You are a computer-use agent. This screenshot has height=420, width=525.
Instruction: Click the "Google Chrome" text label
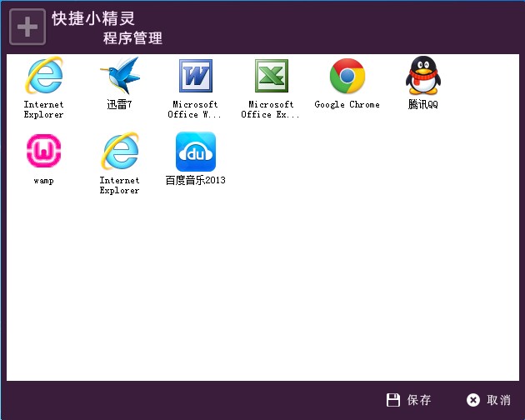pyautogui.click(x=347, y=105)
